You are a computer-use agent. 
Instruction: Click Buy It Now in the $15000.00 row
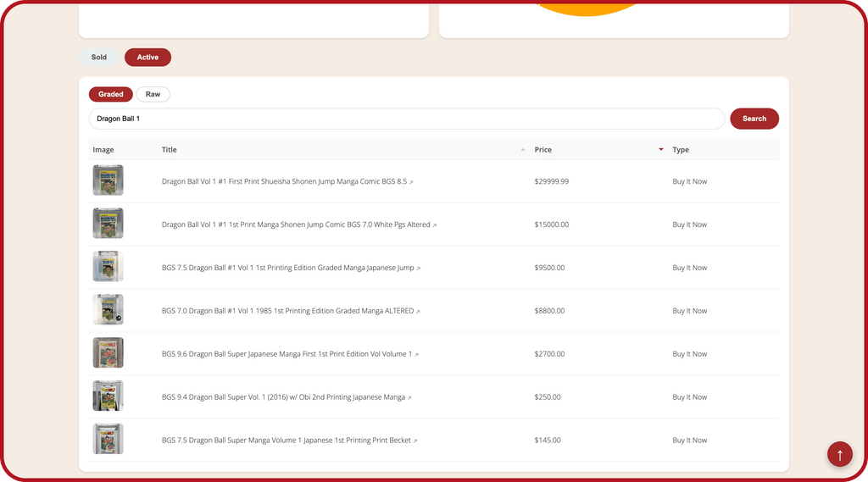[690, 224]
